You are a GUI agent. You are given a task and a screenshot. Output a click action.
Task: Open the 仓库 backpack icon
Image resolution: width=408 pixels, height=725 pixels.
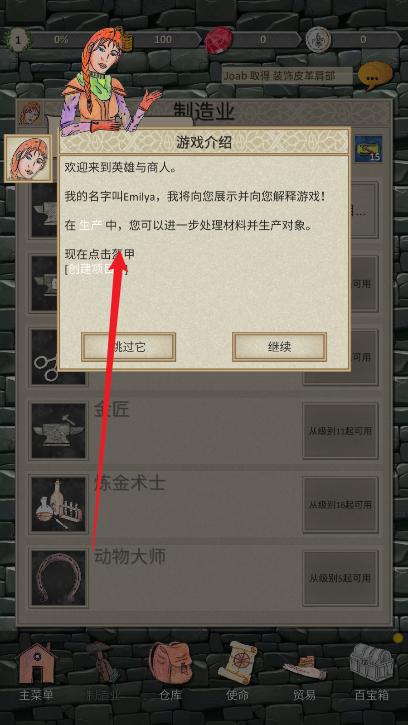pyautogui.click(x=170, y=663)
